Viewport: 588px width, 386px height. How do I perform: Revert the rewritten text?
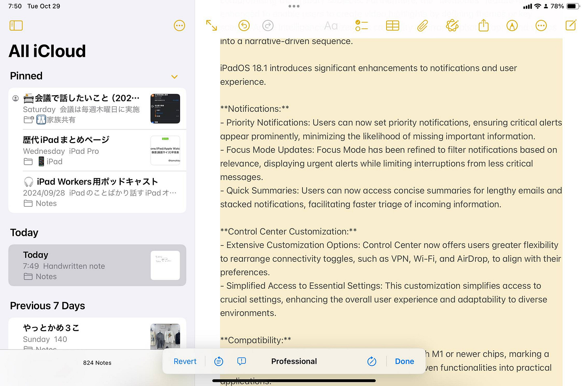coord(185,361)
